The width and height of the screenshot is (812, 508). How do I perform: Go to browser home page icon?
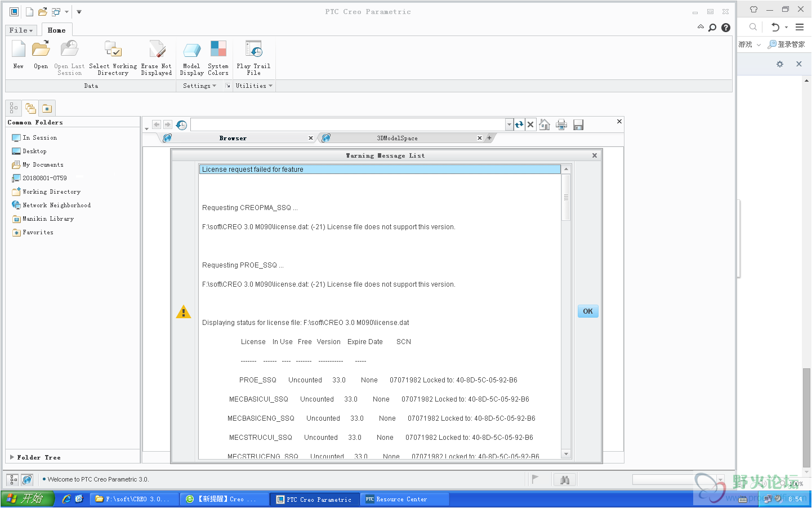point(545,124)
